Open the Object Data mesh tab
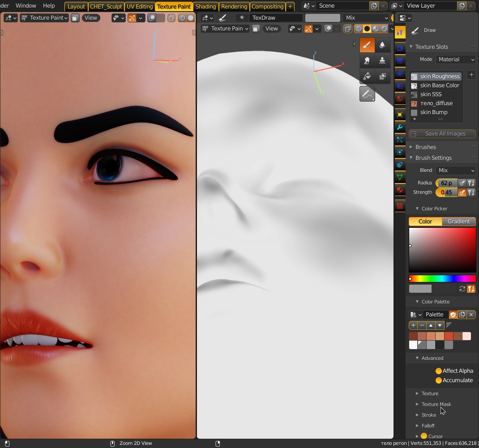The image size is (479, 448). click(x=400, y=177)
